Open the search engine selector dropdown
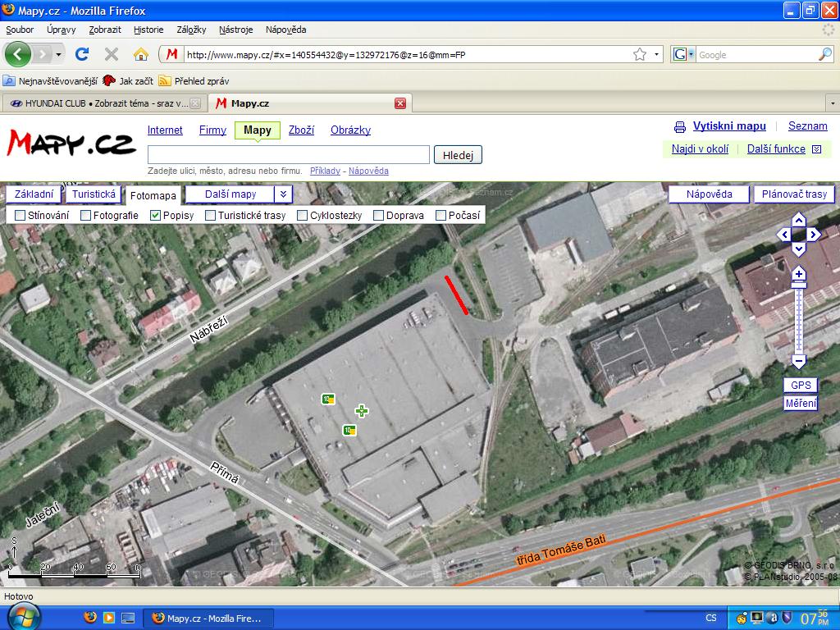This screenshot has width=840, height=630. [682, 54]
